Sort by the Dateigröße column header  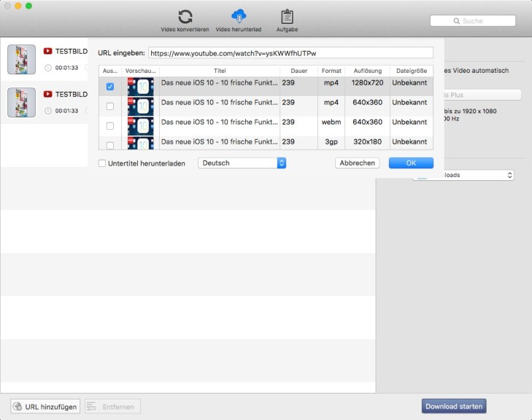(412, 71)
